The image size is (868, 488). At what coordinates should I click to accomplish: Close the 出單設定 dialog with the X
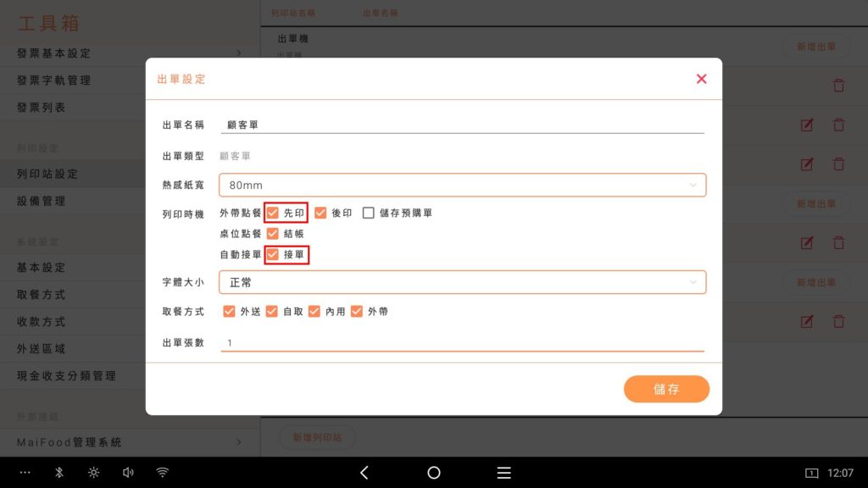tap(701, 79)
